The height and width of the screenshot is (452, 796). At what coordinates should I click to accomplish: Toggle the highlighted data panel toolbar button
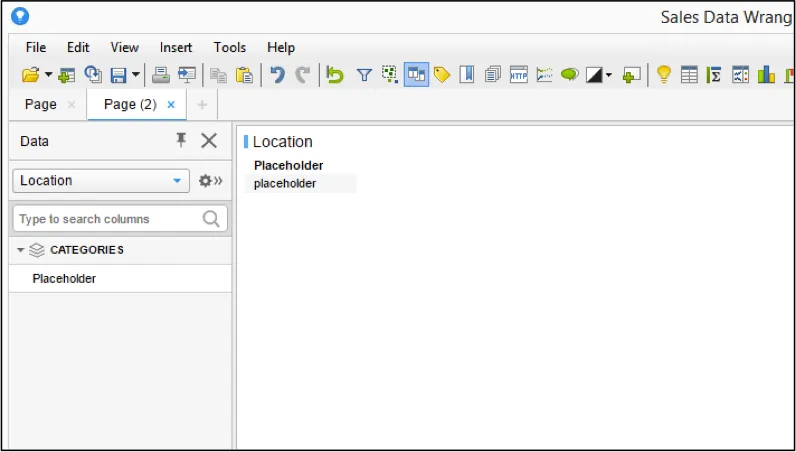[416, 75]
